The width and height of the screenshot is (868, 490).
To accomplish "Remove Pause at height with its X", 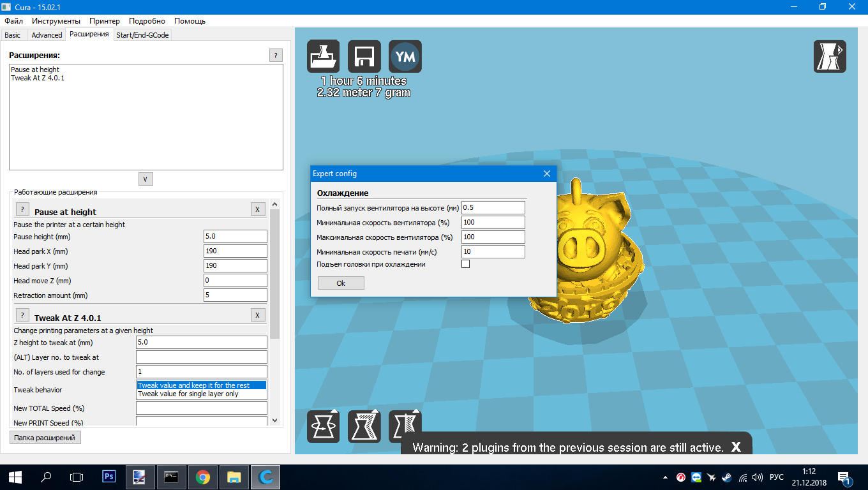I will (257, 209).
